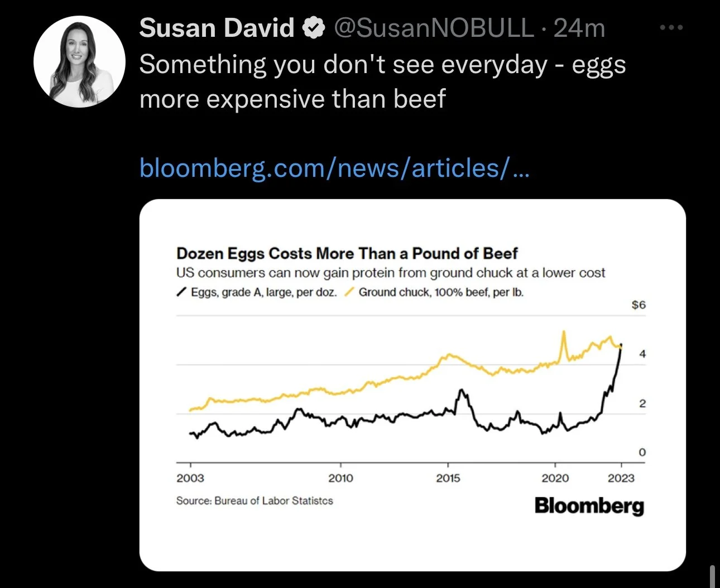
Task: Click the 2015 label on the x-axis
Action: [448, 478]
